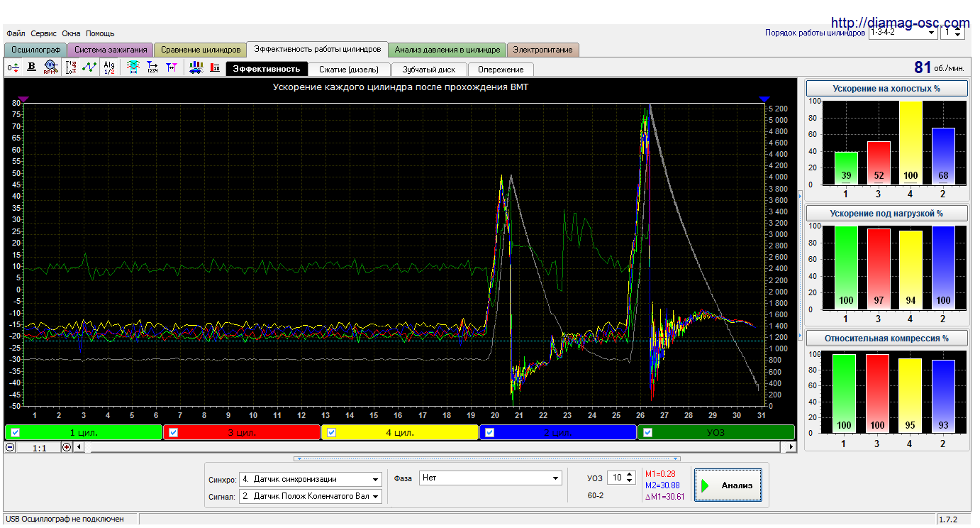
Task: Click the Ускорение под нагрузкой % header
Action: (x=887, y=213)
